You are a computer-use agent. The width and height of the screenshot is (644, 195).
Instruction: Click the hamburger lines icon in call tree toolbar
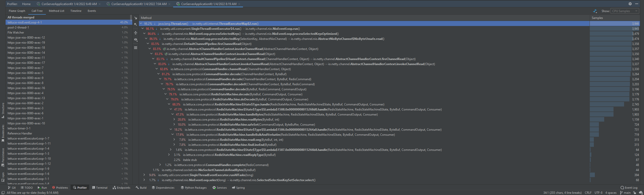click(136, 48)
